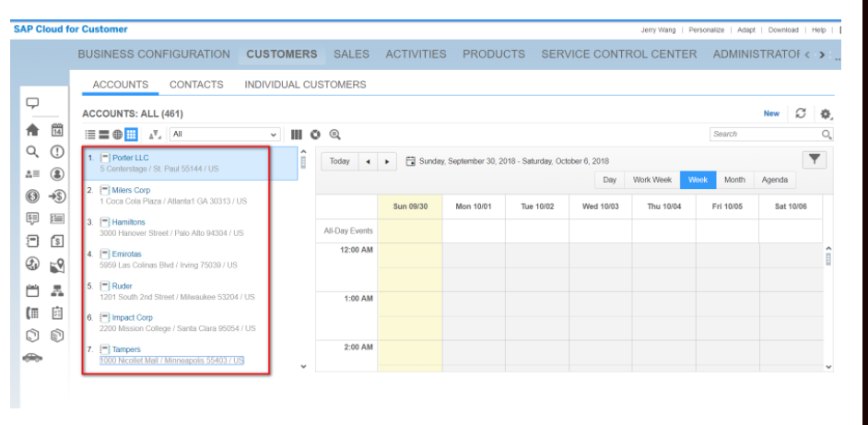868x425 pixels.
Task: Click the magnifier icon in left sidebar
Action: pos(32,151)
